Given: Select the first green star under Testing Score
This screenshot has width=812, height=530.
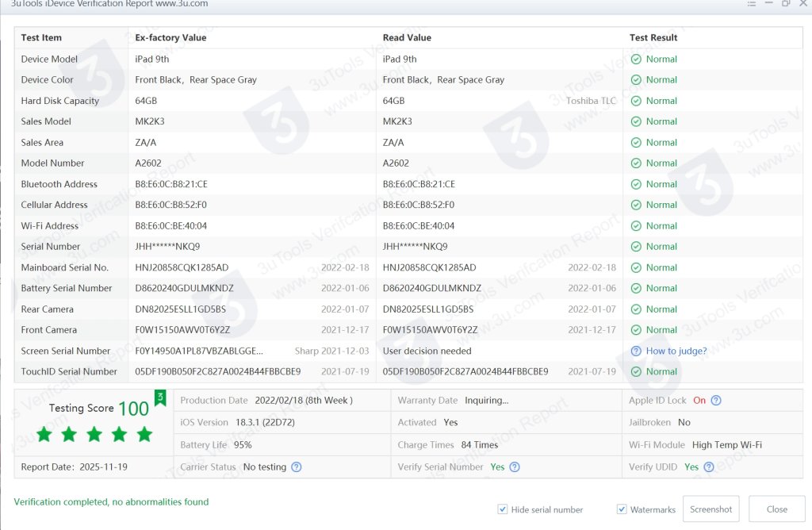Looking at the screenshot, I should pos(44,434).
